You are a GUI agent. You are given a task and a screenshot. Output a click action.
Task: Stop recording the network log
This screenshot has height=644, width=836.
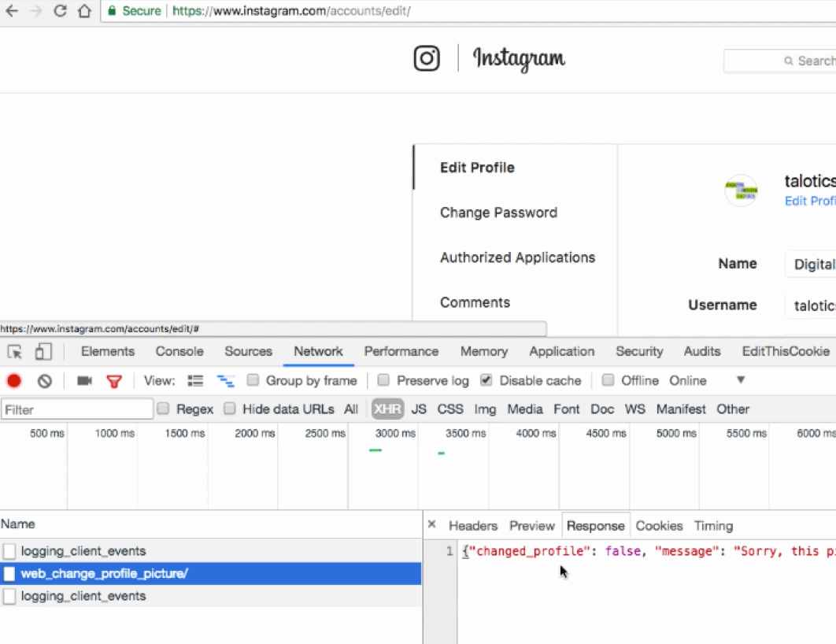[x=15, y=380]
